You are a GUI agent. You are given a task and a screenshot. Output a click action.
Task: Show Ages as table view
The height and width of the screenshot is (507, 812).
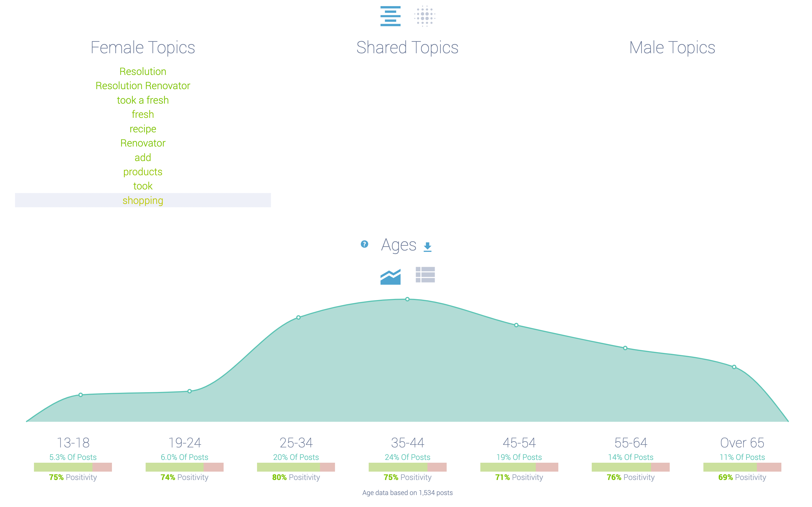coord(425,275)
